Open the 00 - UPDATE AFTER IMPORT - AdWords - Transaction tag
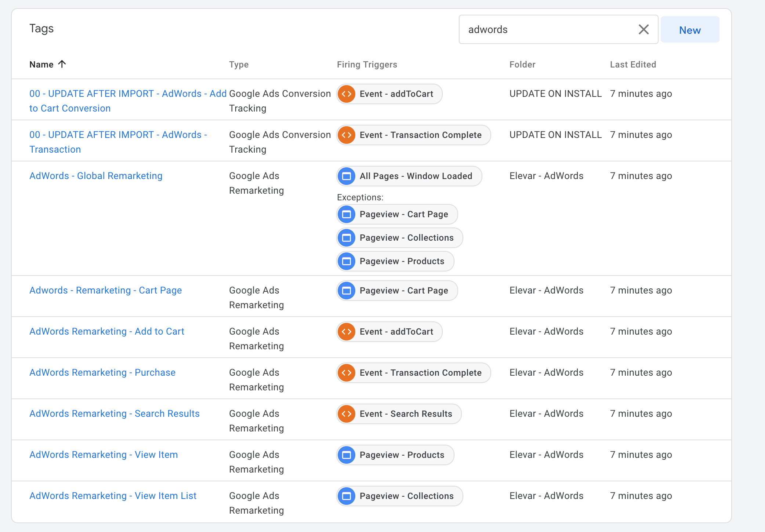The height and width of the screenshot is (532, 765). (118, 142)
